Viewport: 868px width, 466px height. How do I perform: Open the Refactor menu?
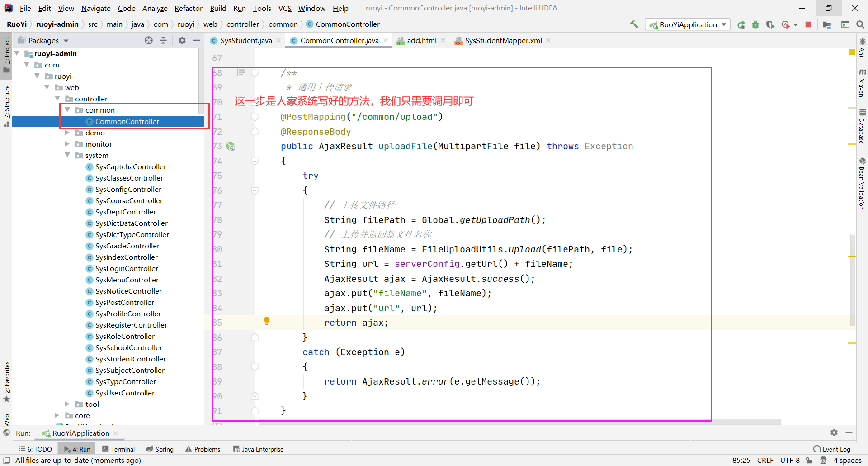188,8
